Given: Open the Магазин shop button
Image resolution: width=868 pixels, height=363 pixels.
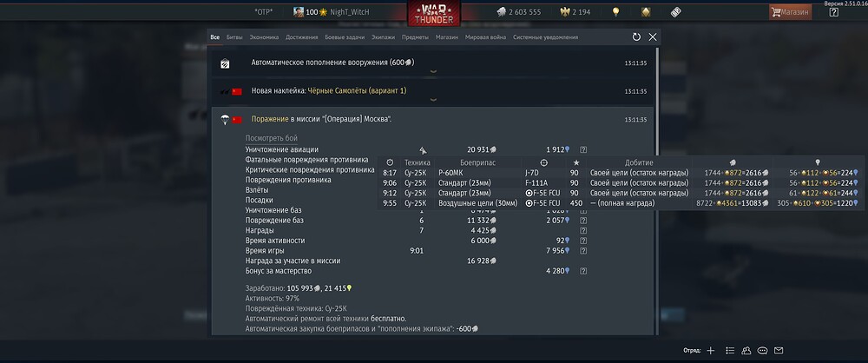Looking at the screenshot, I should (x=790, y=11).
